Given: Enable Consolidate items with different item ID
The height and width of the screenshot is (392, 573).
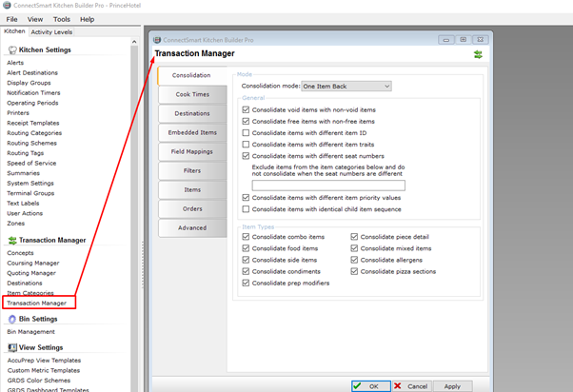Looking at the screenshot, I should (247, 132).
